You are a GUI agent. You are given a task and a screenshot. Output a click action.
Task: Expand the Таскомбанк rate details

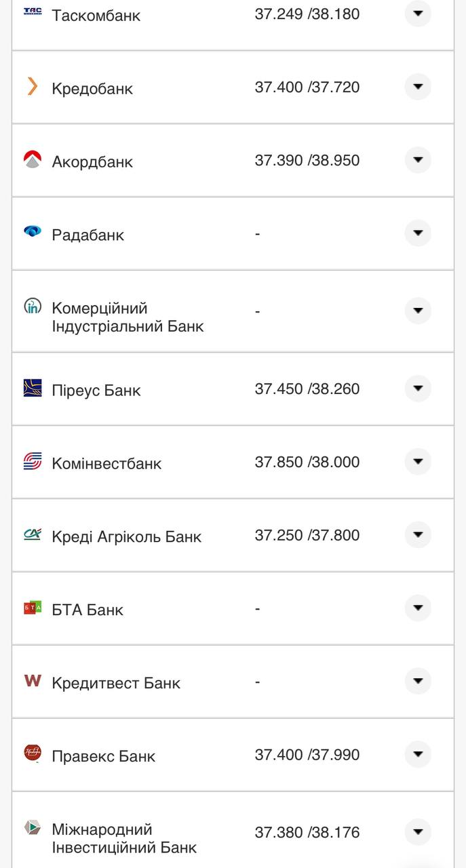tap(418, 13)
